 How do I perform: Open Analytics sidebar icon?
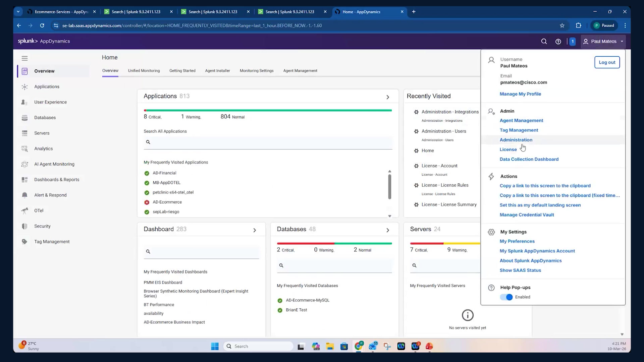pyautogui.click(x=24, y=149)
